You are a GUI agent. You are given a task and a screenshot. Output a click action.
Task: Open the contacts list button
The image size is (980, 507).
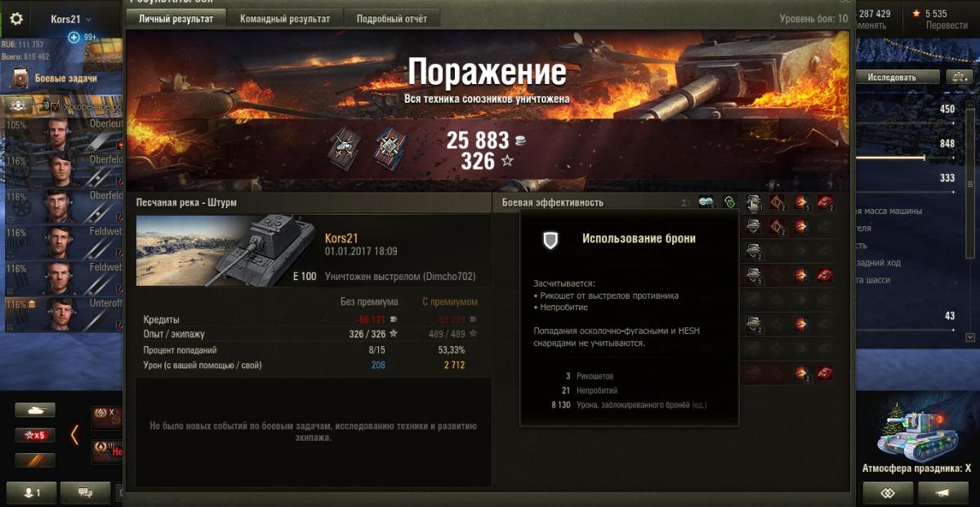(31, 492)
